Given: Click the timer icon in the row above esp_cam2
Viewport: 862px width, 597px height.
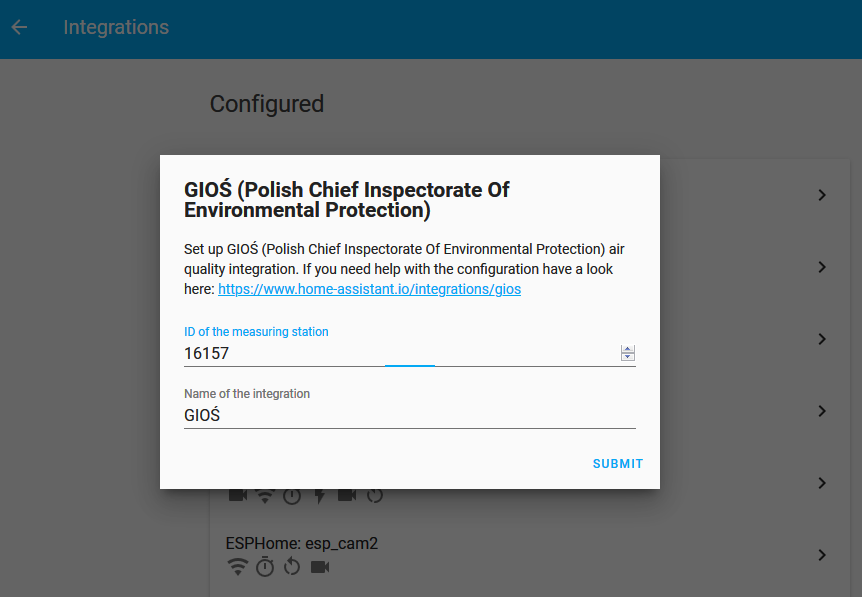Looking at the screenshot, I should click(x=292, y=495).
